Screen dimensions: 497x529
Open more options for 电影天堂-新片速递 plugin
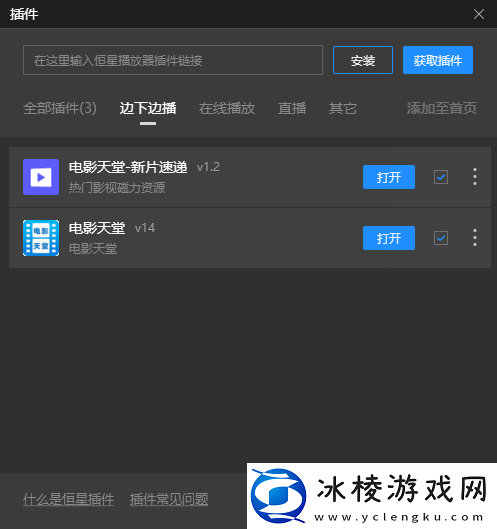pos(475,177)
